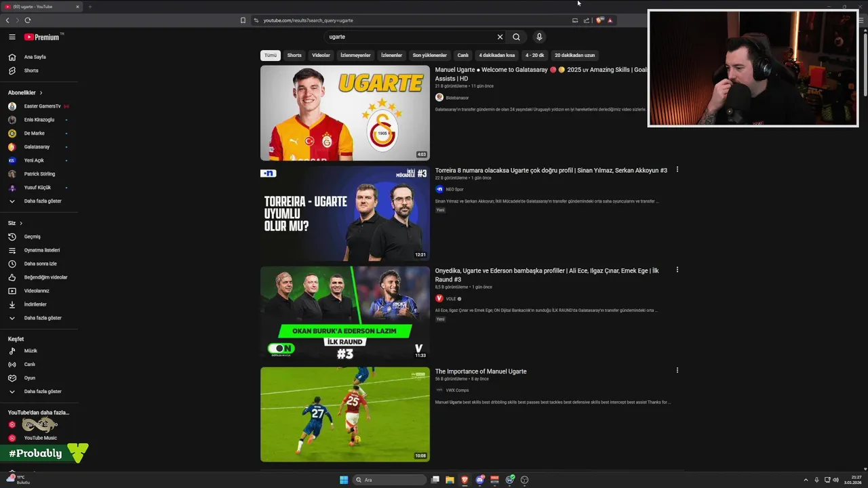Viewport: 868px width, 488px height.
Task: Click the browser address bar URL
Action: (308, 20)
